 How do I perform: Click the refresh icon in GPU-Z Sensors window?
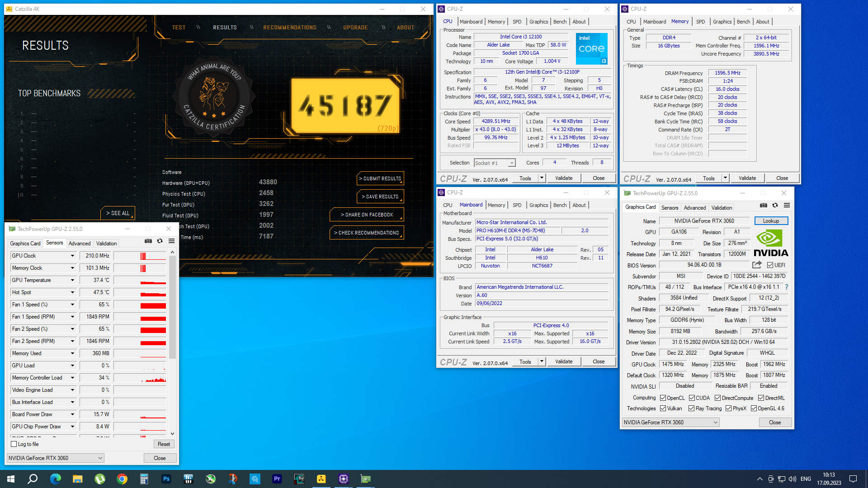pyautogui.click(x=160, y=241)
